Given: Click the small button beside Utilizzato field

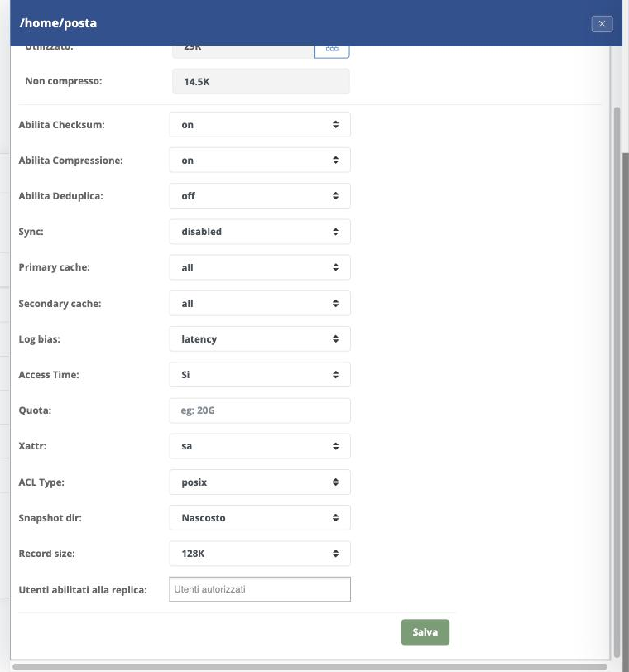Looking at the screenshot, I should click(x=332, y=51).
